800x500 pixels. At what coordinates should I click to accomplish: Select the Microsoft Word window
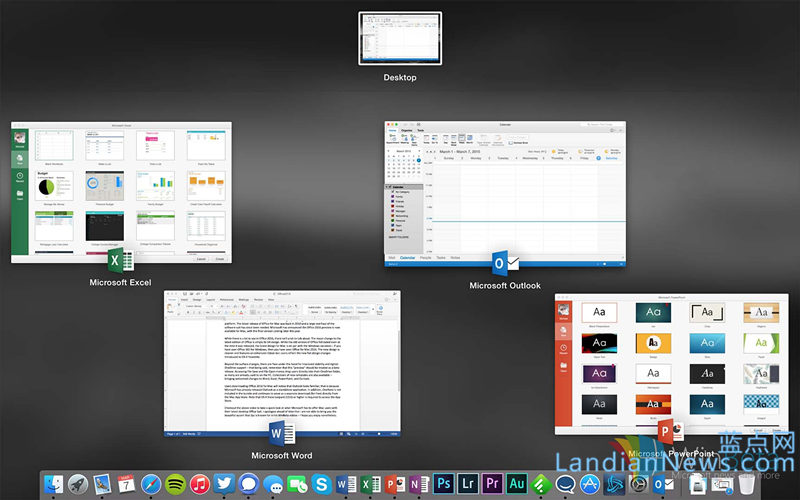tap(282, 363)
